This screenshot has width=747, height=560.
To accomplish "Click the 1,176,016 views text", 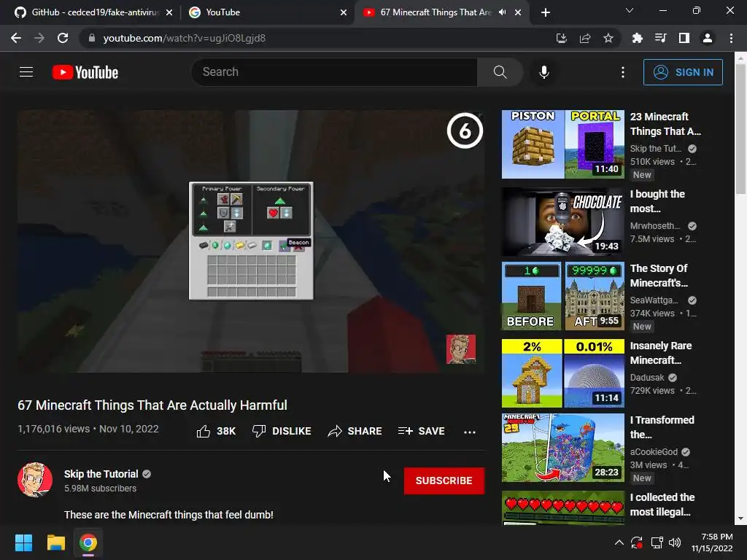I will pyautogui.click(x=53, y=429).
